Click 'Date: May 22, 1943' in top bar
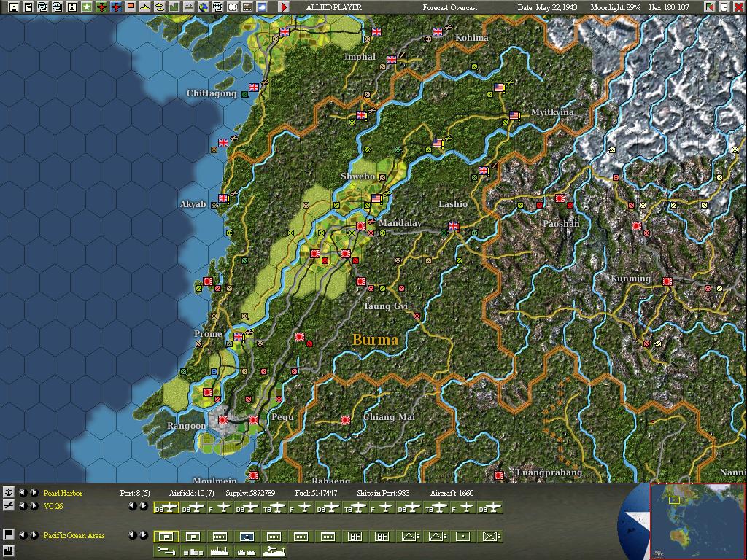This screenshot has width=747, height=560. pyautogui.click(x=547, y=7)
